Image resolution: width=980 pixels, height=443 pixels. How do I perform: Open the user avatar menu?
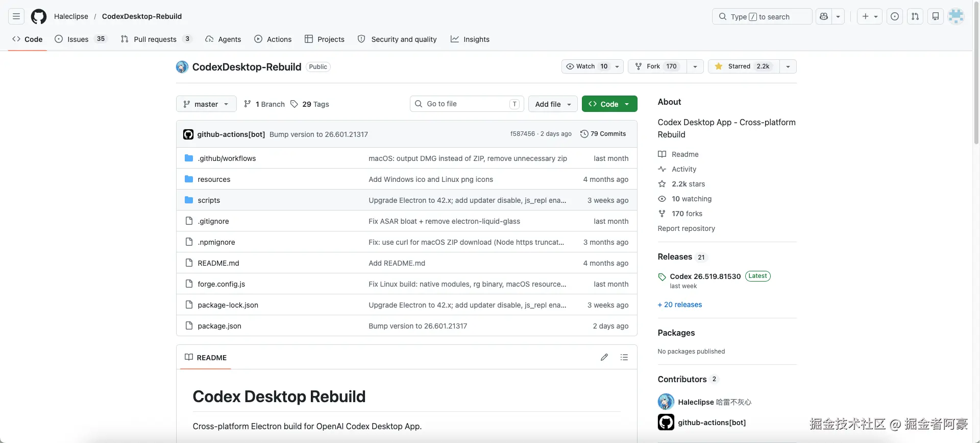[x=956, y=16]
